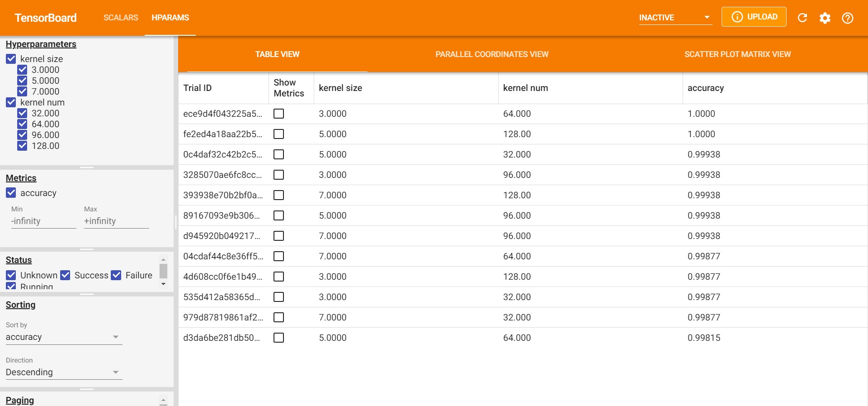Click the Hyperparameters section heading
This screenshot has width=868, height=406.
(x=41, y=44)
